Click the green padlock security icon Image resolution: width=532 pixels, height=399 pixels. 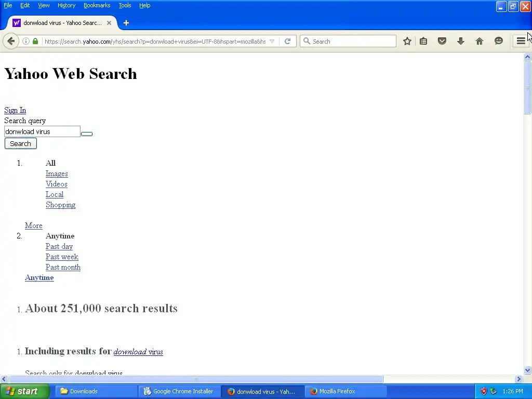[35, 42]
